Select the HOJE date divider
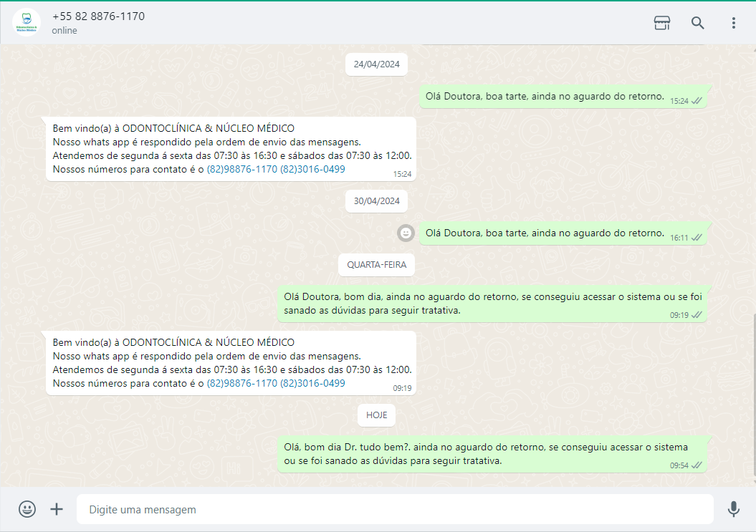Screen dimensions: 756x532 tap(376, 415)
